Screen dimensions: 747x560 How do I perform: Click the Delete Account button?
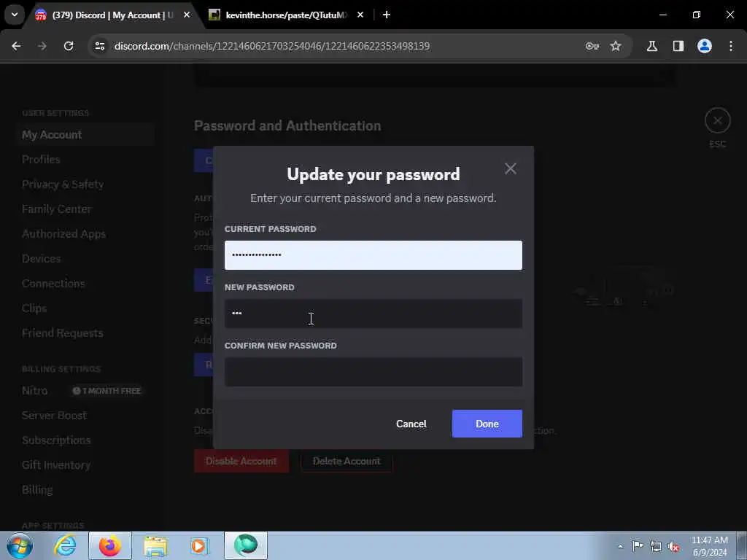pos(347,461)
